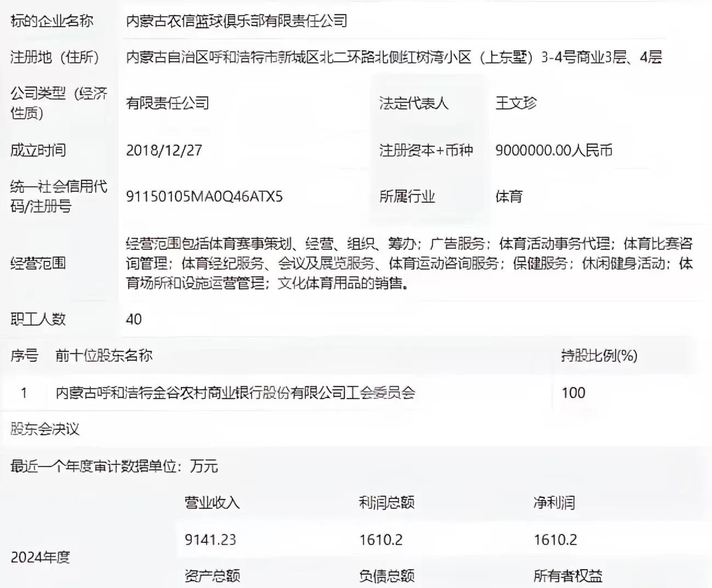Screen dimensions: 712x588
Task: Click the 职工人数 label
Action: pyautogui.click(x=38, y=319)
